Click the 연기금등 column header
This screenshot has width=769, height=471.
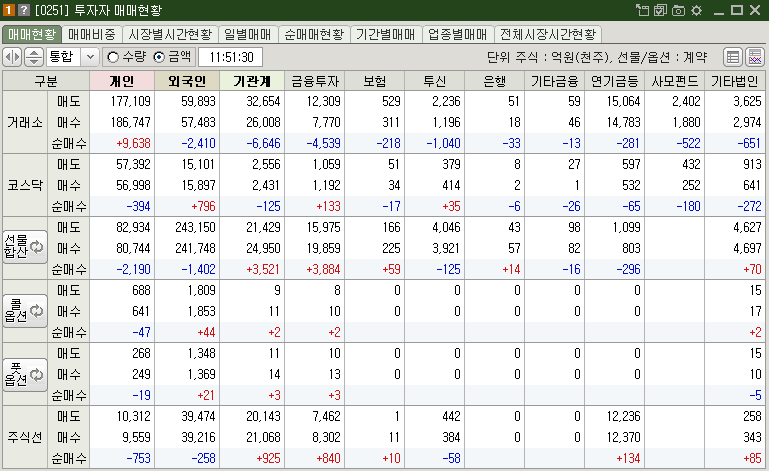615,81
